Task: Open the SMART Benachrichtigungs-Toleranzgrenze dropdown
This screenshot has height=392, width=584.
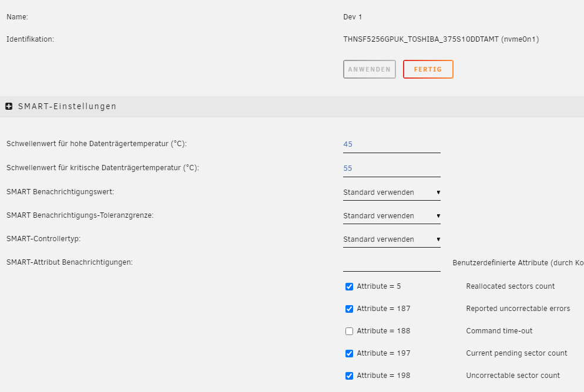Action: click(x=391, y=216)
